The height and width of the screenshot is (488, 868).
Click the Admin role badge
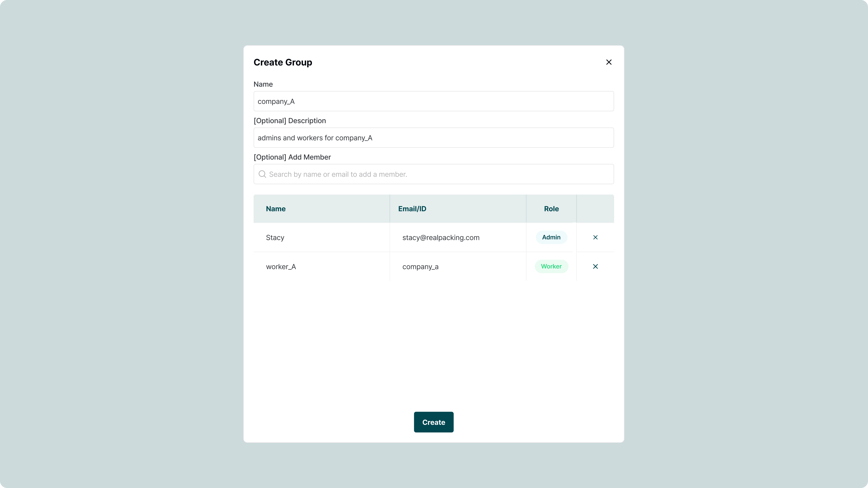point(551,237)
